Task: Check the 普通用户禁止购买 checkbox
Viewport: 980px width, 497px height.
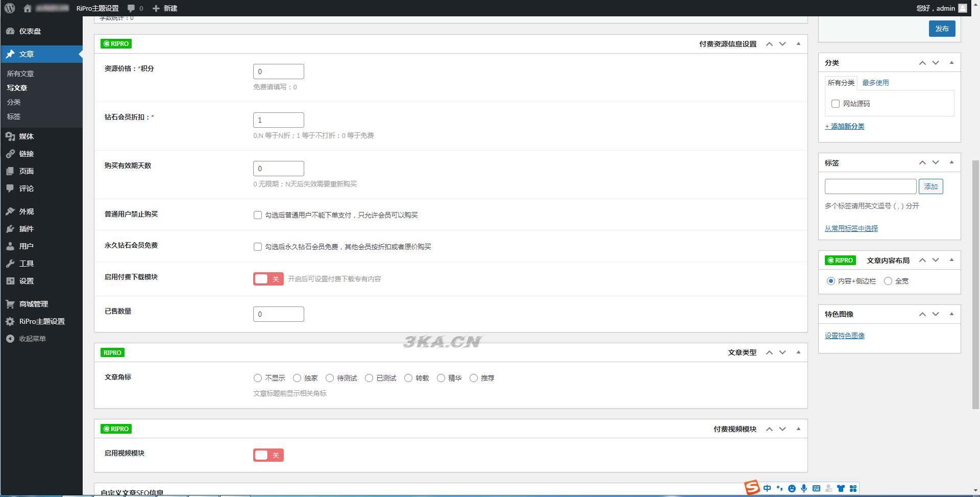Action: (x=258, y=215)
